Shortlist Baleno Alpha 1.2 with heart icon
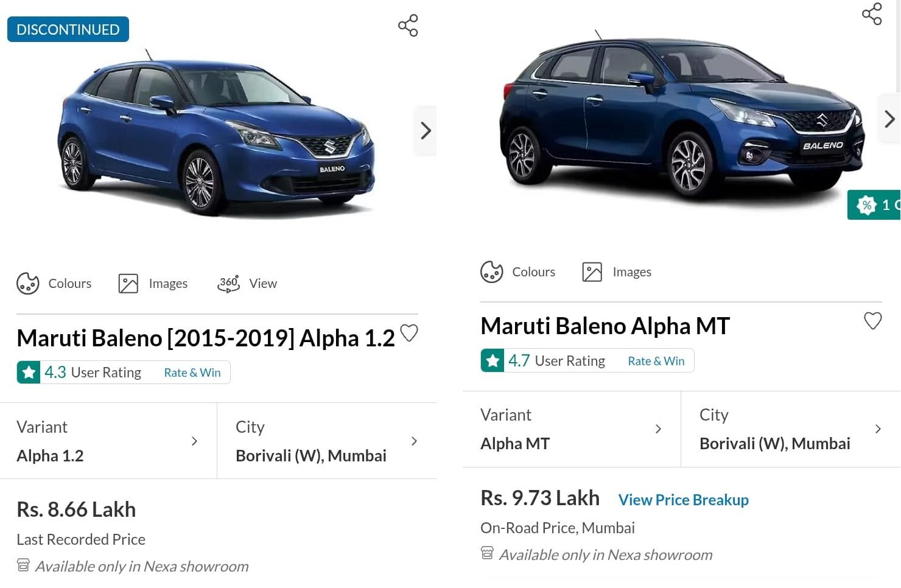 [x=409, y=333]
